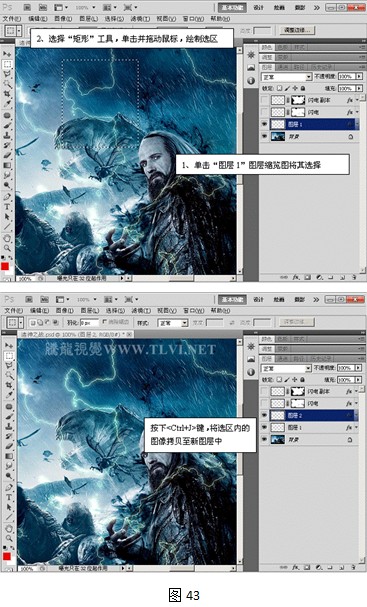Image resolution: width=367 pixels, height=607 pixels.
Task: Hide 背景 layer in upper Layers panel
Action: (x=265, y=136)
